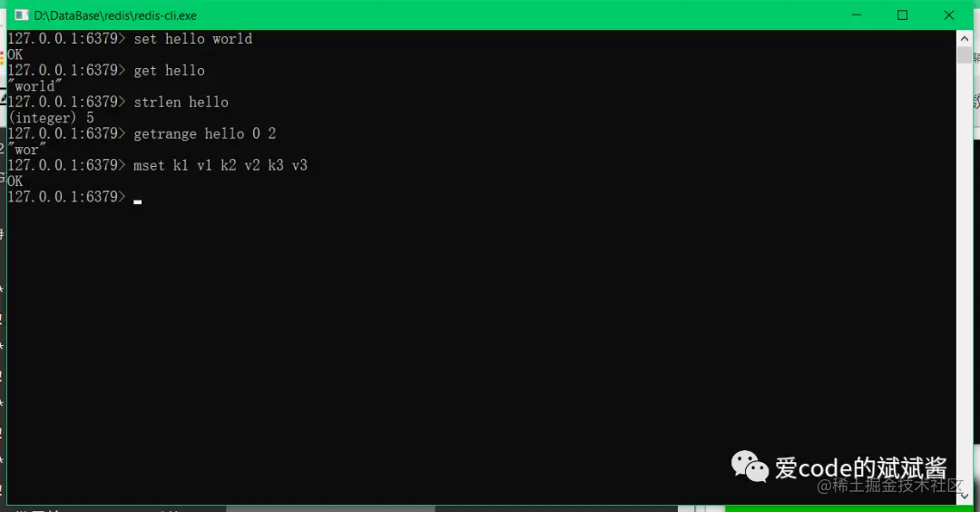Close the redis-cli.exe window
This screenshot has height=512, width=980.
949,15
